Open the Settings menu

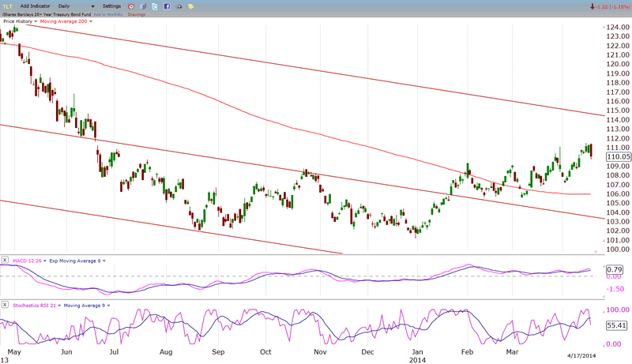click(111, 6)
